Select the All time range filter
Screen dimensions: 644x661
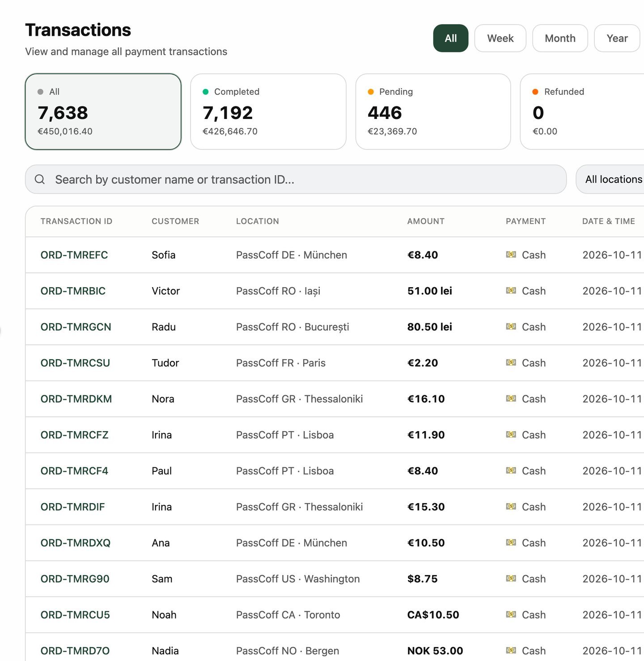451,38
